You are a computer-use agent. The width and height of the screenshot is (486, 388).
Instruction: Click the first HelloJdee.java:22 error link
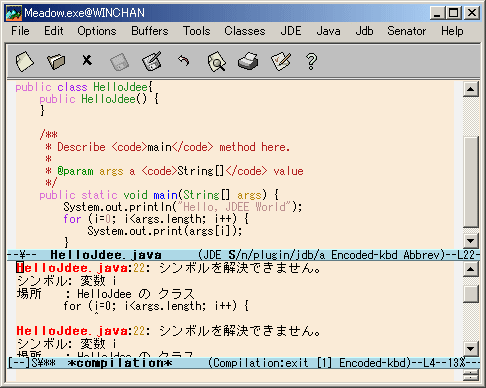[x=80, y=268]
